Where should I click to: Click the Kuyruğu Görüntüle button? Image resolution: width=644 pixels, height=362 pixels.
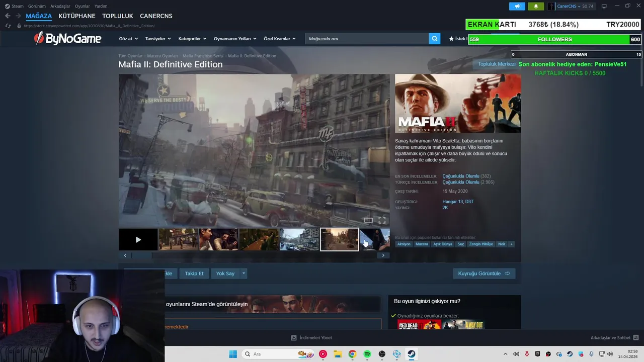coord(484,274)
